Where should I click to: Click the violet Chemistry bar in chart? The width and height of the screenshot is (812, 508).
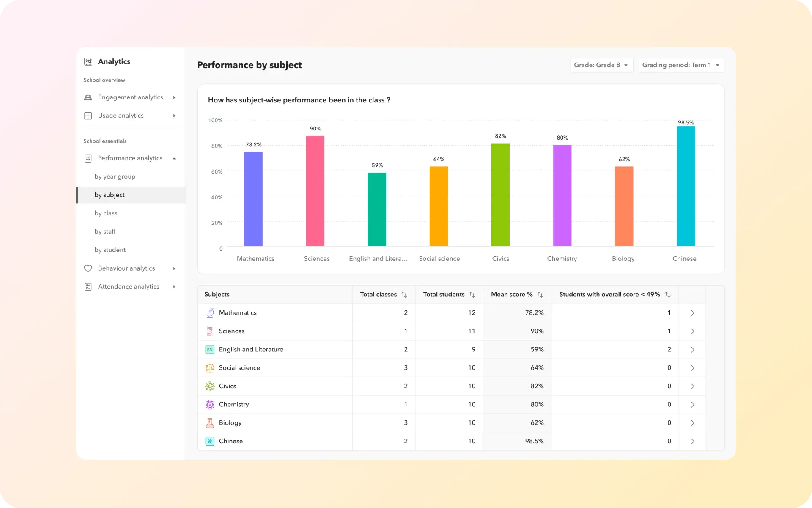tap(562, 196)
